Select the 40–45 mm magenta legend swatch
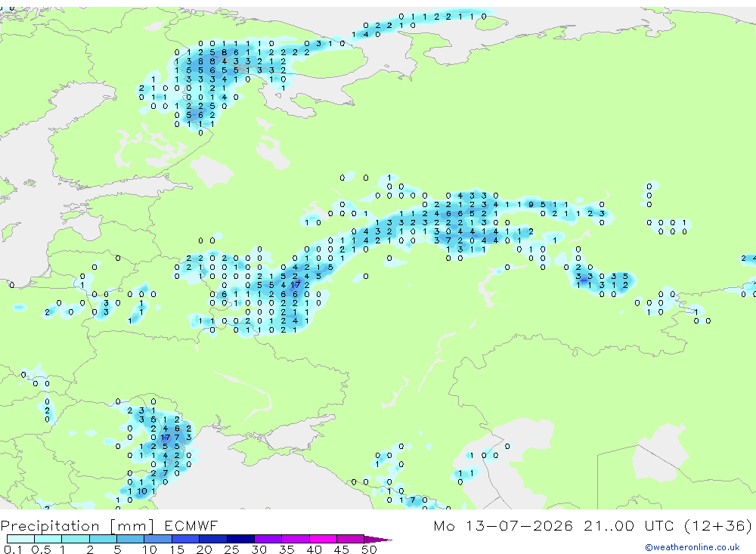This screenshot has height=554, width=756. pos(323,539)
